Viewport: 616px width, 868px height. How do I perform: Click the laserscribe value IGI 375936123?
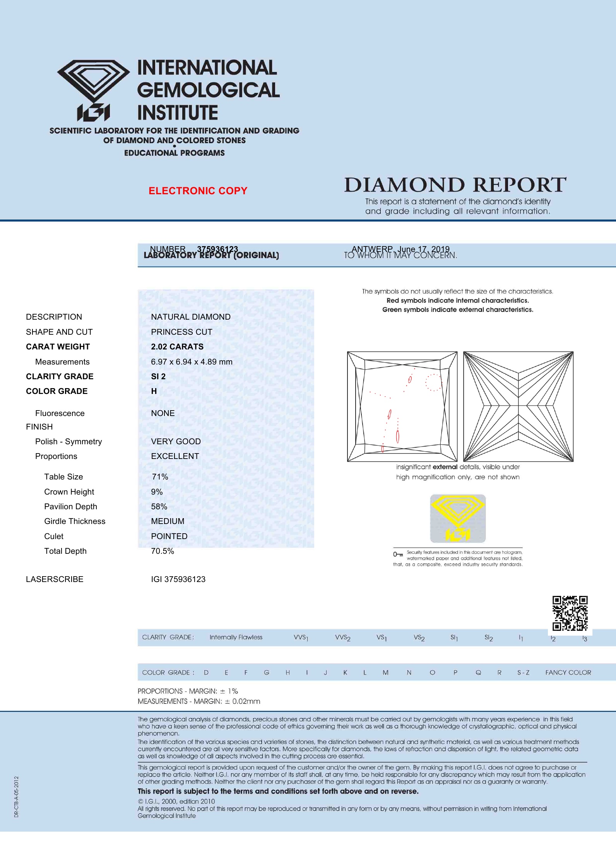[178, 579]
